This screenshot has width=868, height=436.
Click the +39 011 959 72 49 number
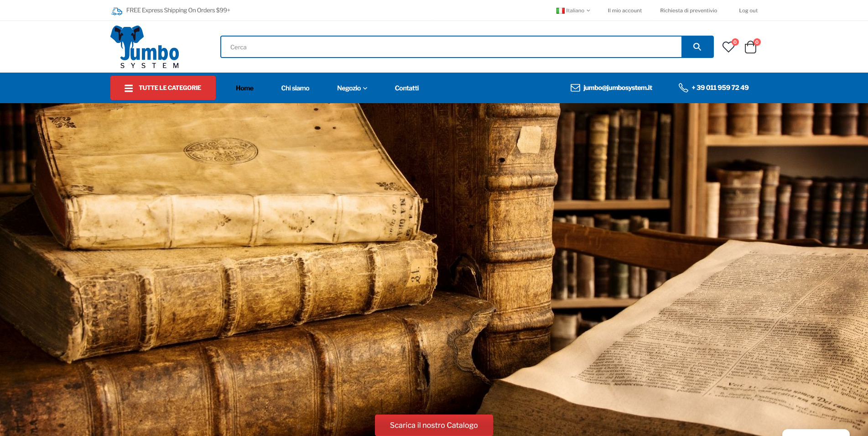coord(720,88)
